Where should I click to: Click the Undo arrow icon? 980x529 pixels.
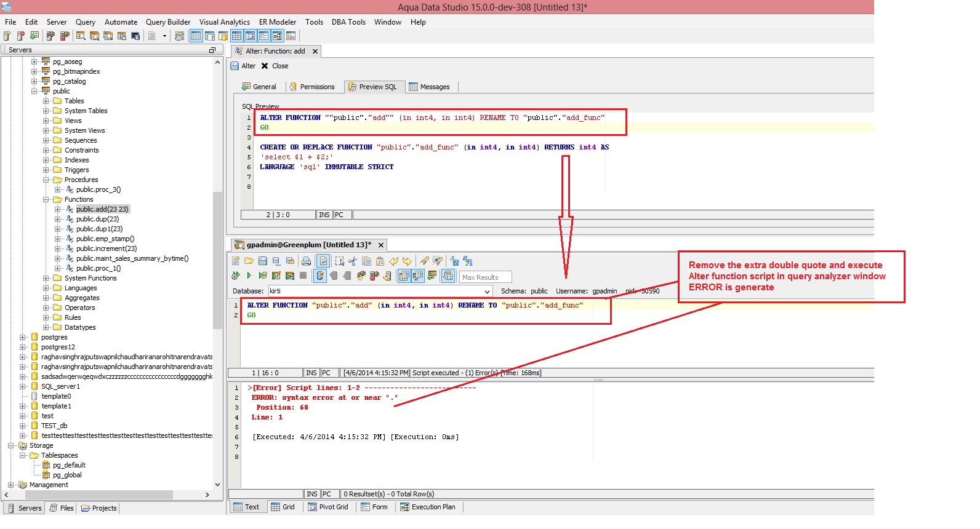coord(393,261)
